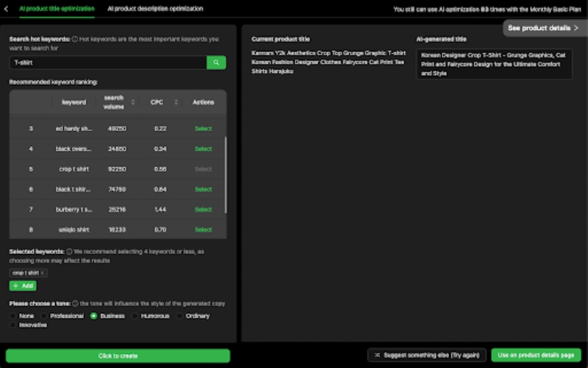588x368 pixels.
Task: Click the green search magnifier button
Action: point(216,63)
